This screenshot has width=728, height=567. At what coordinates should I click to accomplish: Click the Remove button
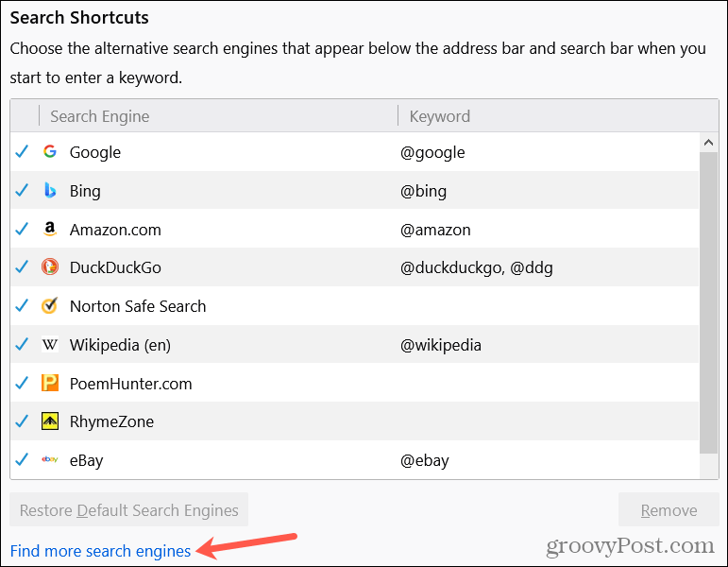coord(669,510)
